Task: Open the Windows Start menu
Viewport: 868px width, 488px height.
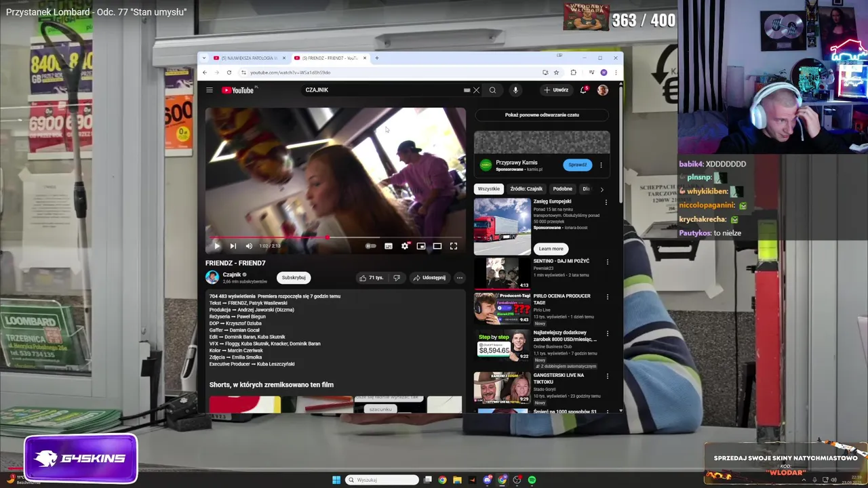Action: (336, 480)
